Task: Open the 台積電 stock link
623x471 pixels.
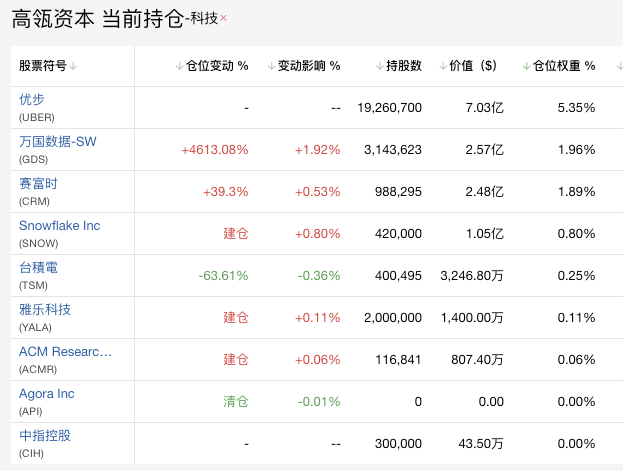Action: click(39, 267)
